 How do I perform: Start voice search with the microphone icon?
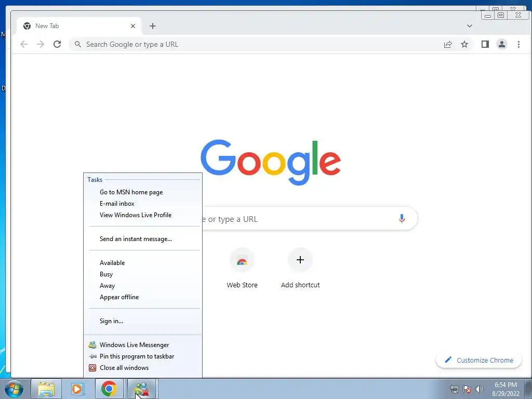click(x=402, y=219)
